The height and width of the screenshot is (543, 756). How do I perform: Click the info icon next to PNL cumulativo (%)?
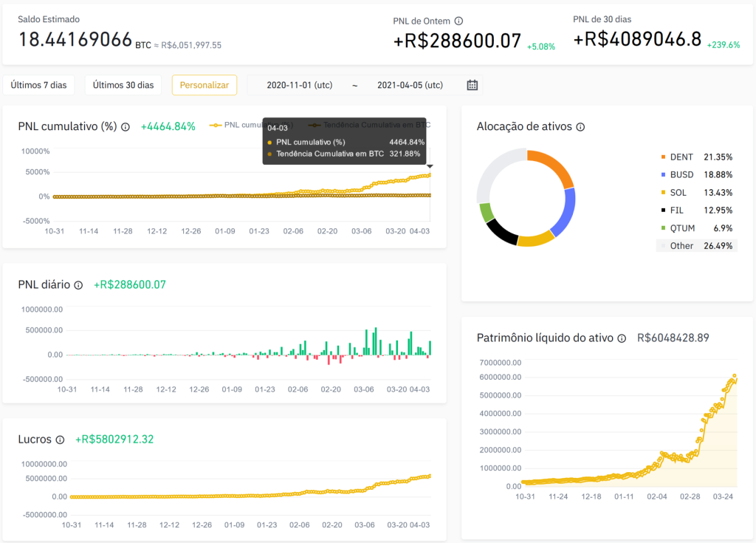[x=126, y=126]
